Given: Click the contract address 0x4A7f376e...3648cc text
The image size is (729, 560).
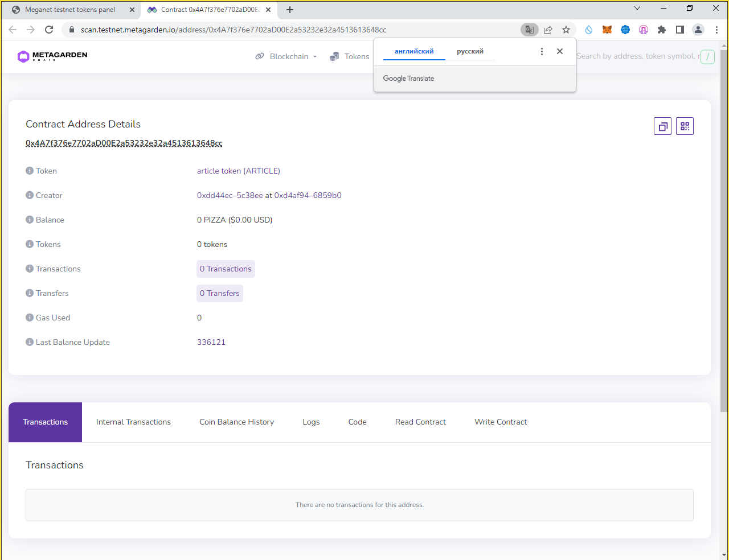Looking at the screenshot, I should click(124, 143).
